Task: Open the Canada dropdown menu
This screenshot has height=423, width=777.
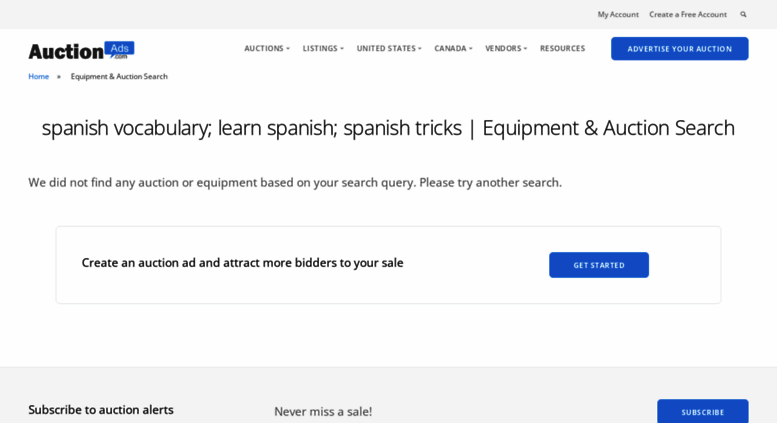Action: point(453,49)
